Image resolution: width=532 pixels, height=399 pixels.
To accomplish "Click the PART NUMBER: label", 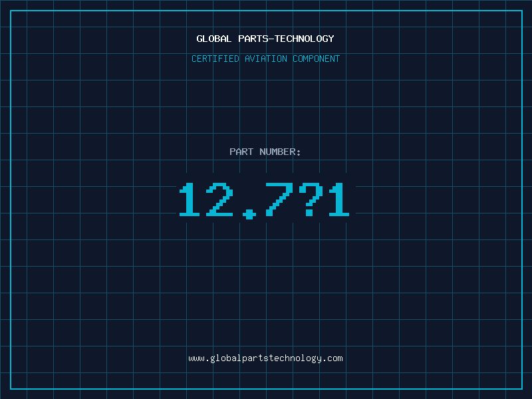I will 265,152.
